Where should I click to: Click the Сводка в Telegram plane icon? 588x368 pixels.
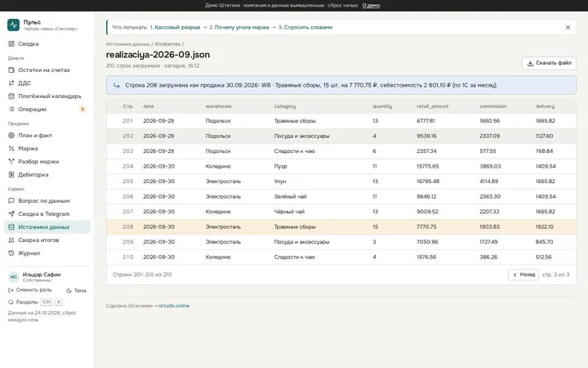click(11, 214)
